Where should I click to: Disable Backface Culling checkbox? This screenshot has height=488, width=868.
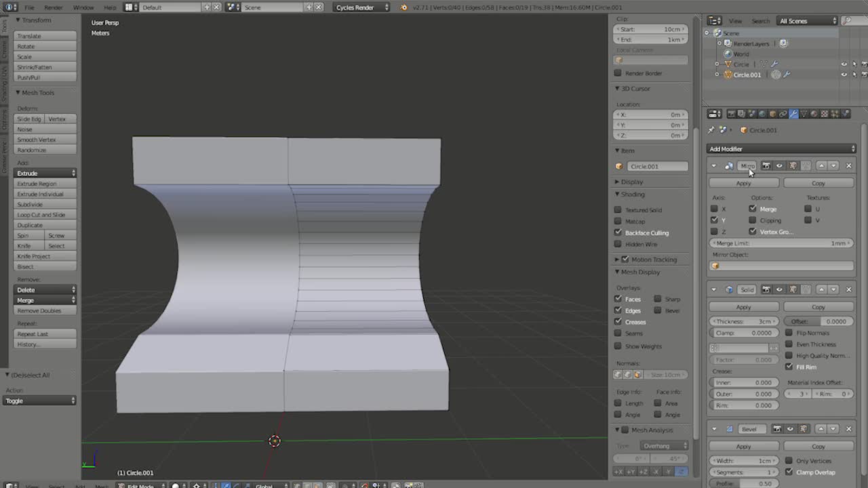618,232
